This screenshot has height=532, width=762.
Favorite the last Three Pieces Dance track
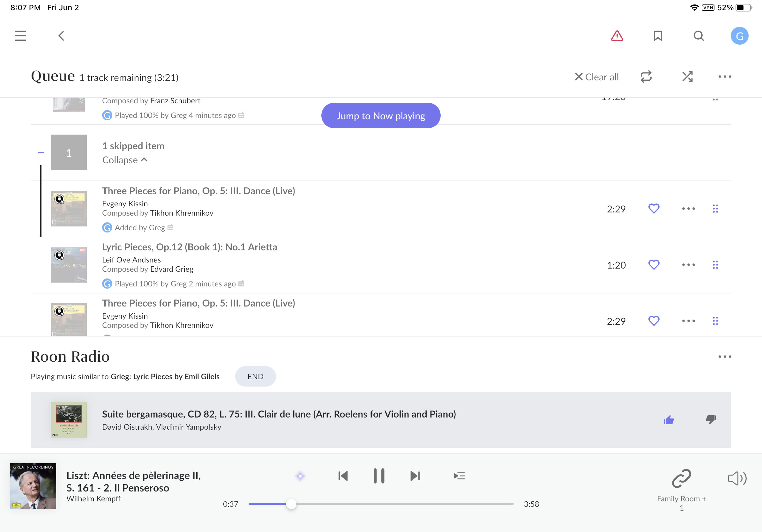(x=654, y=321)
